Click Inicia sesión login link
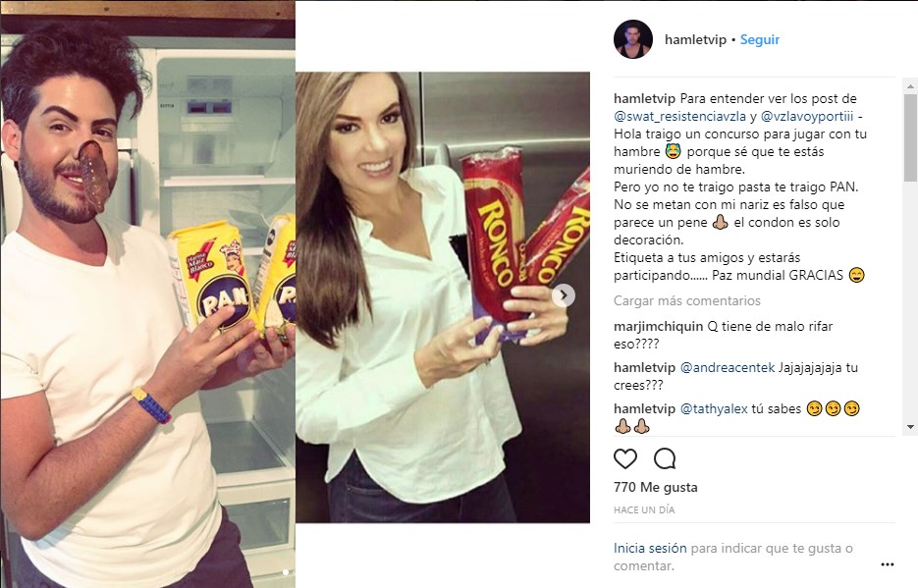918x588 pixels. [650, 548]
